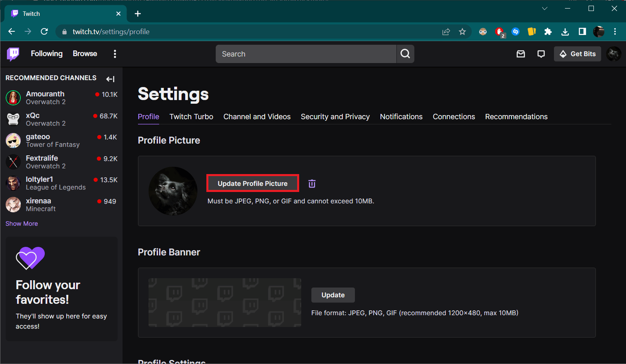
Task: Open the Channel and Videos tab
Action: point(257,117)
